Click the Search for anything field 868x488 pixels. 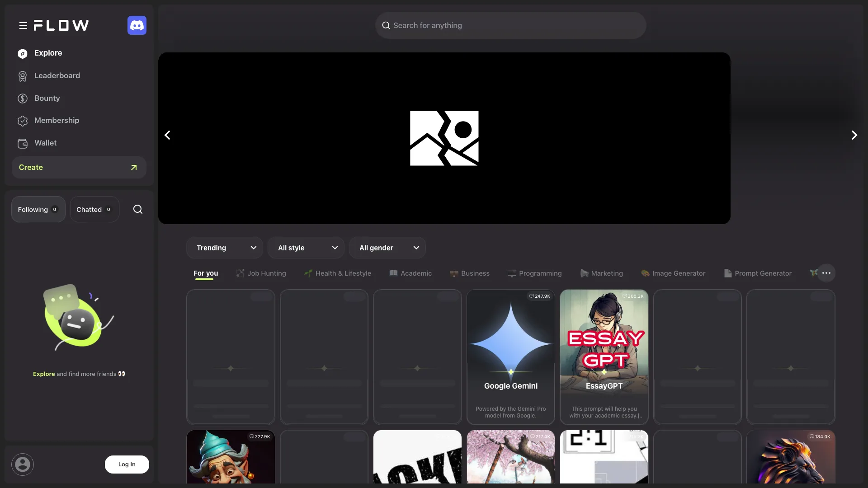pyautogui.click(x=511, y=25)
